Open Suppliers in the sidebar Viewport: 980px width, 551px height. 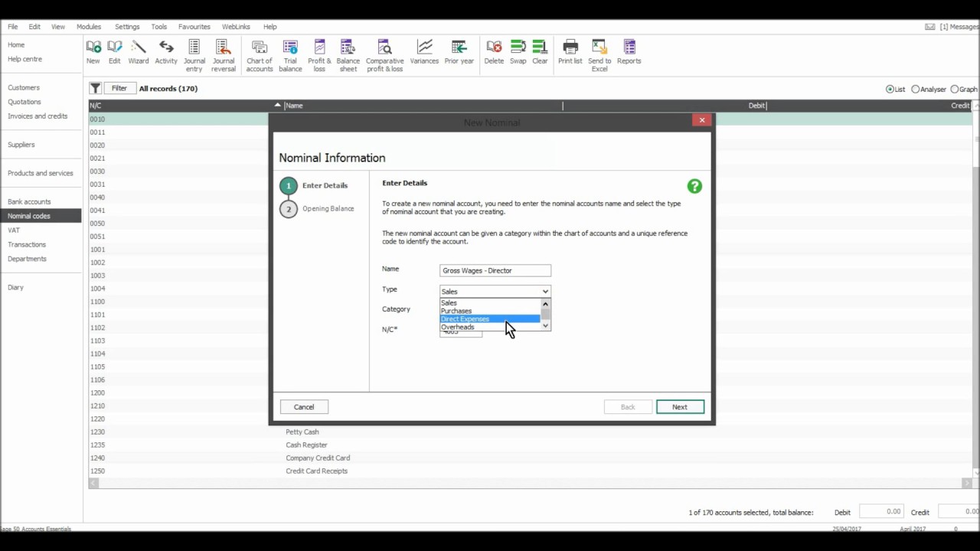(21, 145)
